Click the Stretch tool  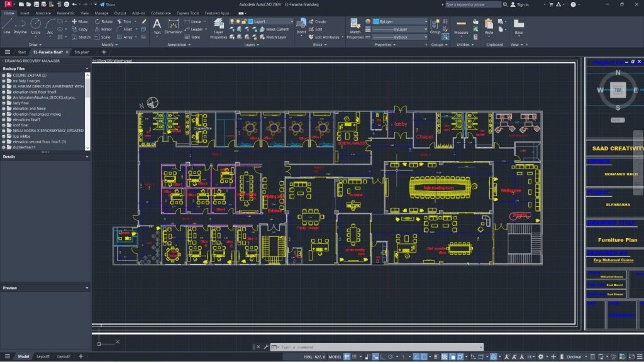pyautogui.click(x=81, y=37)
